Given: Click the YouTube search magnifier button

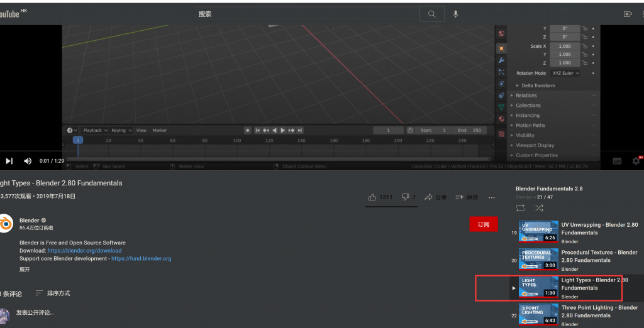Looking at the screenshot, I should 431,14.
